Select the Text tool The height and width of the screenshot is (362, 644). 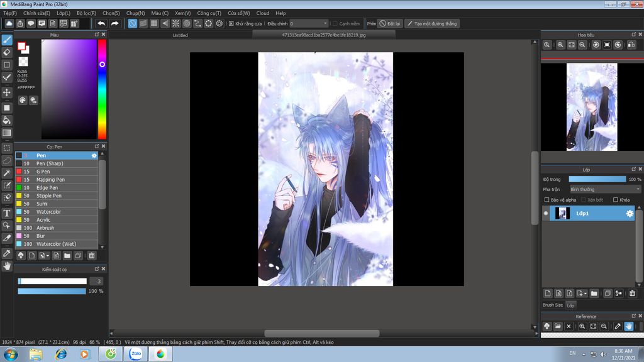pos(7,213)
